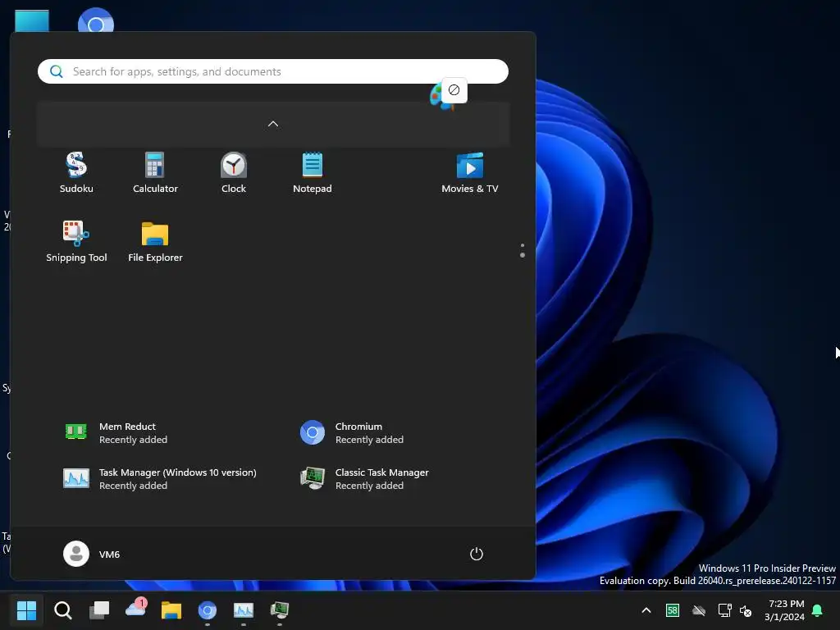This screenshot has width=840, height=630.
Task: Launch Calculator from pinned apps
Action: click(x=155, y=172)
